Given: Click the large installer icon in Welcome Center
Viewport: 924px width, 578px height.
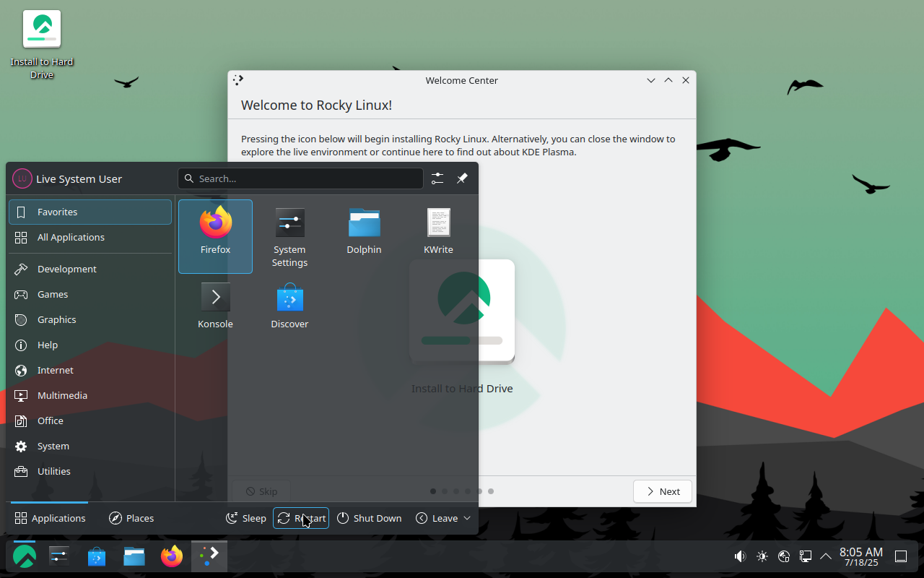Looking at the screenshot, I should pos(462,311).
